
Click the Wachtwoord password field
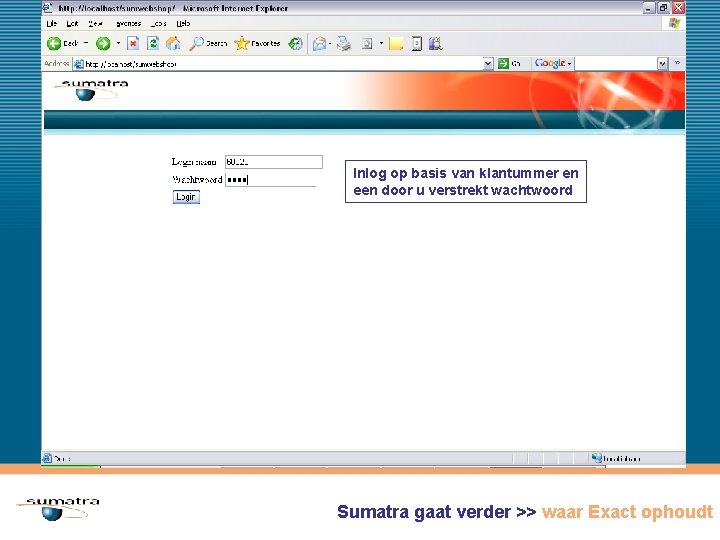pyautogui.click(x=270, y=180)
